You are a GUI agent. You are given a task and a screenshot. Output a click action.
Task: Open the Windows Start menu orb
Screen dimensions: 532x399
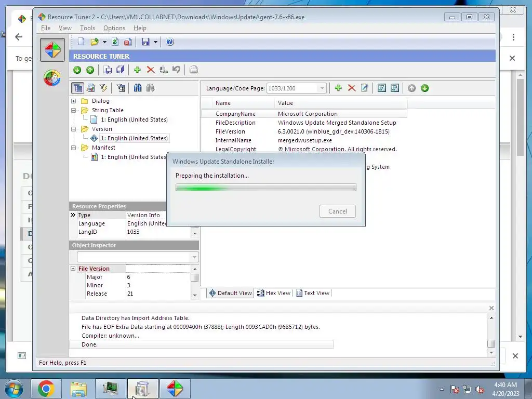point(14,389)
